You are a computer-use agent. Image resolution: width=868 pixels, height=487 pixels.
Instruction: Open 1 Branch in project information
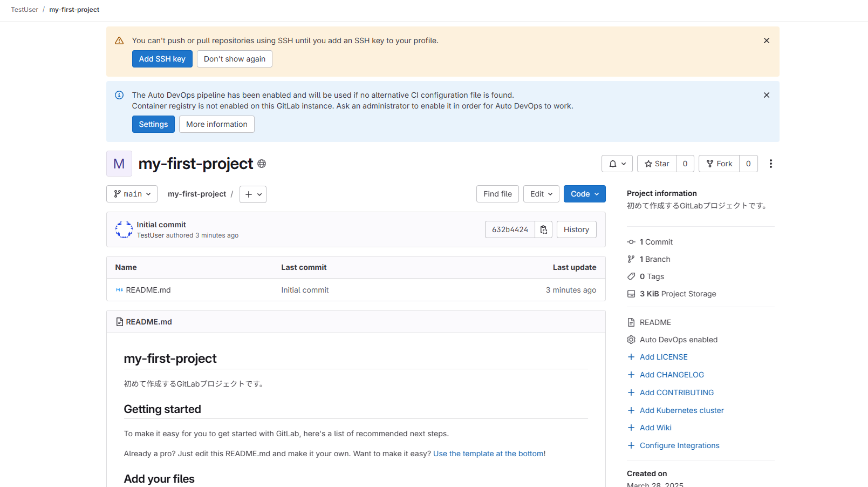655,259
